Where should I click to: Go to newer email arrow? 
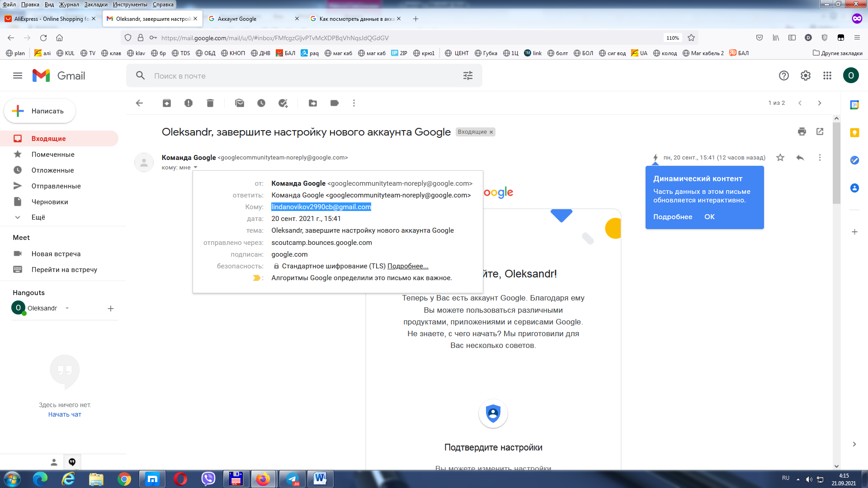coord(800,103)
